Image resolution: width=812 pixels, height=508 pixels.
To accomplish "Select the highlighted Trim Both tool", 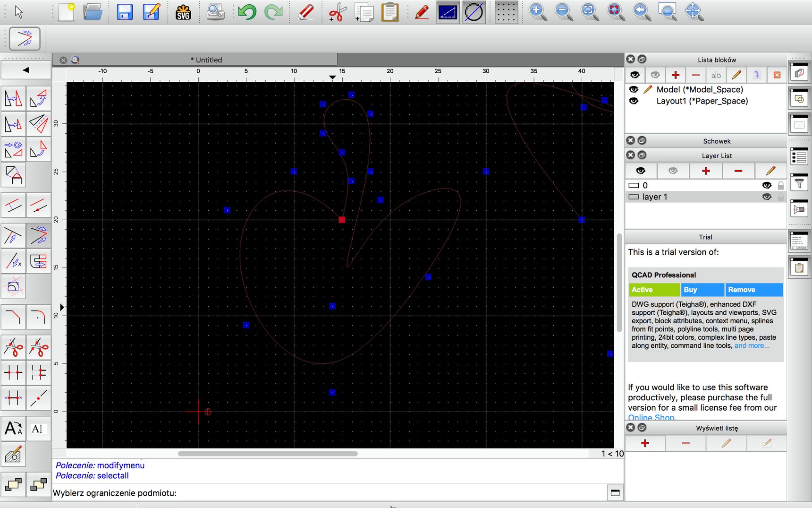I will point(38,235).
